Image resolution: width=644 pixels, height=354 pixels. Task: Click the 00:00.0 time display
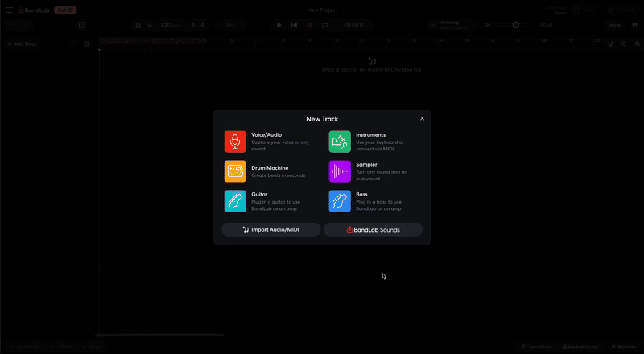point(353,25)
